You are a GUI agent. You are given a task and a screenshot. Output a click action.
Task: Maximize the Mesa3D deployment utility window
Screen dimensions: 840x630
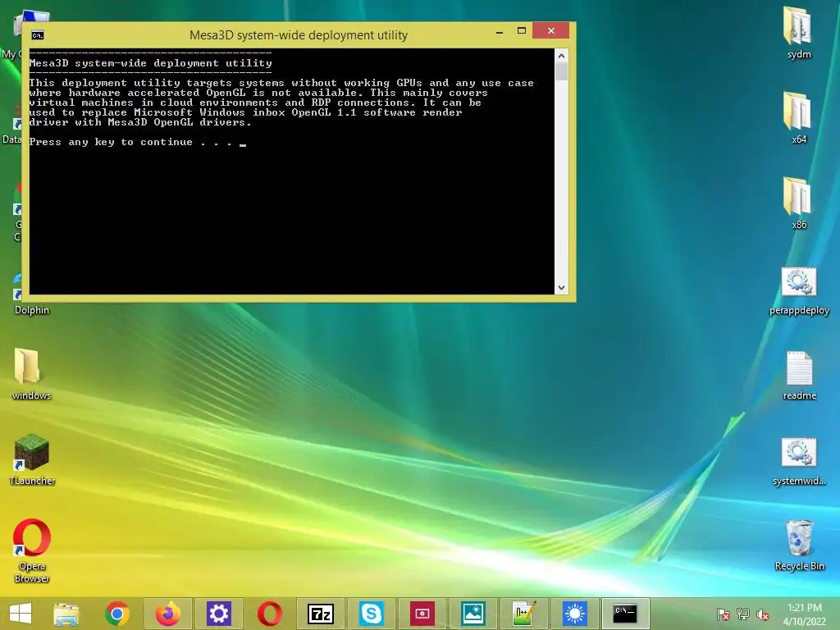[x=521, y=31]
